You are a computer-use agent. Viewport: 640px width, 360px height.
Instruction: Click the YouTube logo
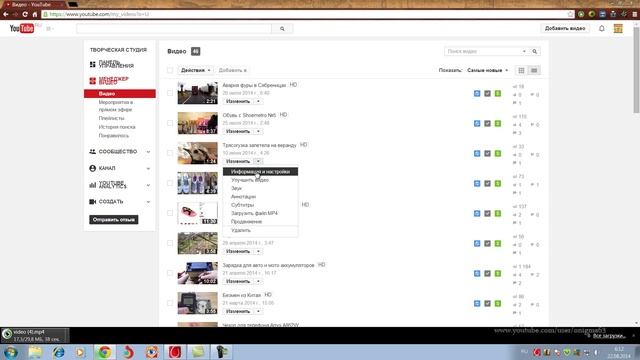pyautogui.click(x=22, y=28)
